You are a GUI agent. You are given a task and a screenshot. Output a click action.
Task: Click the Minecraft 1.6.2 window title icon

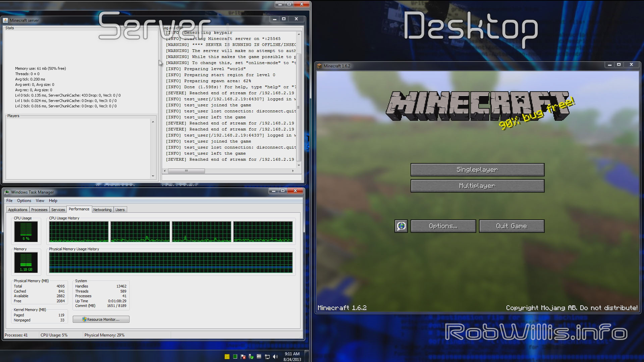pyautogui.click(x=319, y=66)
